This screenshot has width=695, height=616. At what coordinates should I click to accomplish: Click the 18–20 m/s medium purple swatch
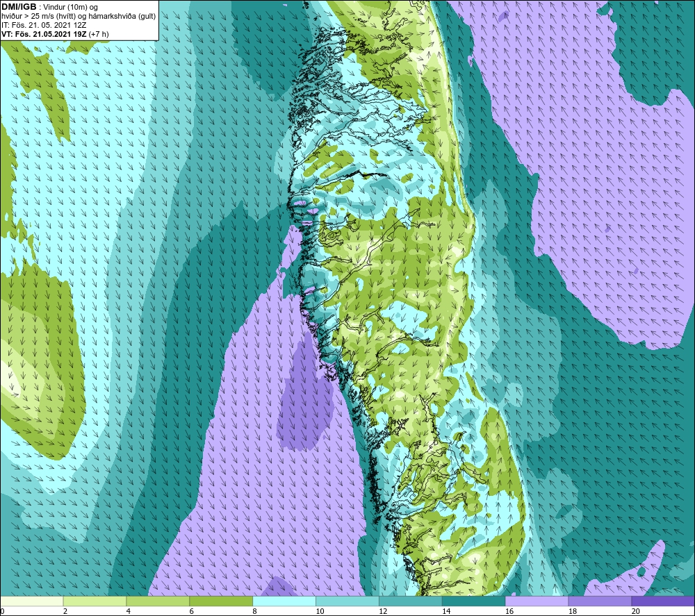pos(600,601)
